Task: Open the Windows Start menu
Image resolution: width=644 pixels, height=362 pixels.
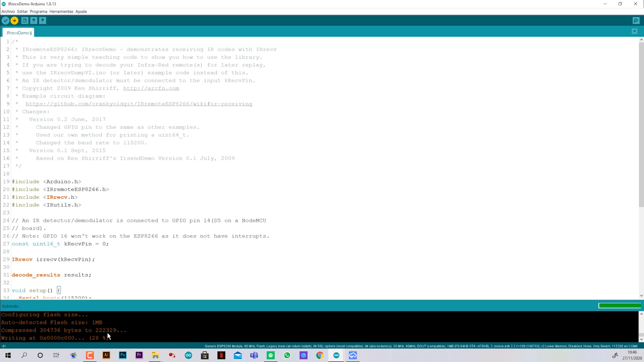Action: (8, 355)
